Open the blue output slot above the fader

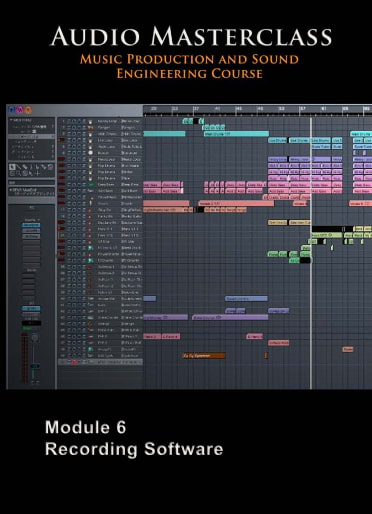coord(31,309)
